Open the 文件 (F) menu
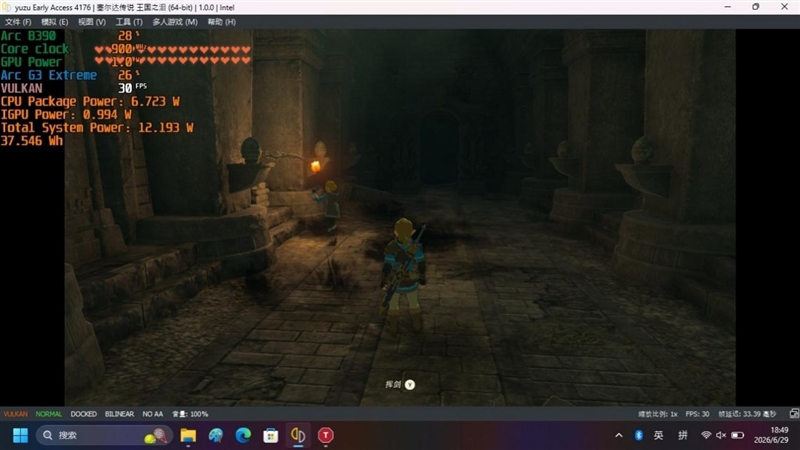 tap(18, 22)
